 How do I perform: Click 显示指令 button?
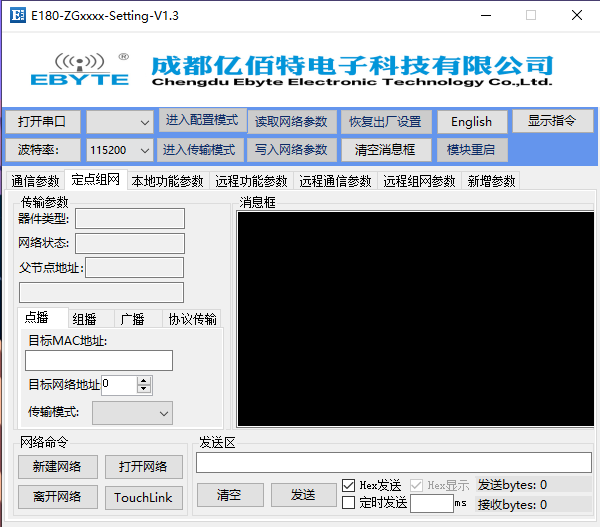(x=552, y=121)
